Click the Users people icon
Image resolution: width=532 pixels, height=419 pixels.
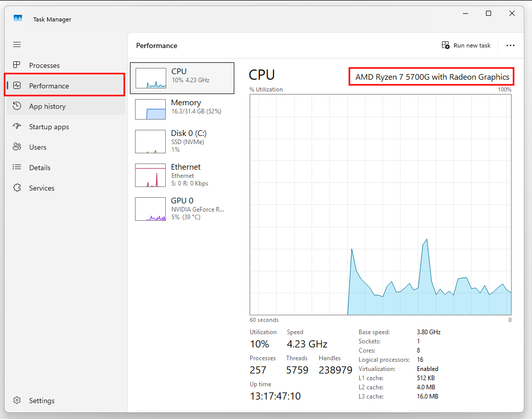coord(17,147)
